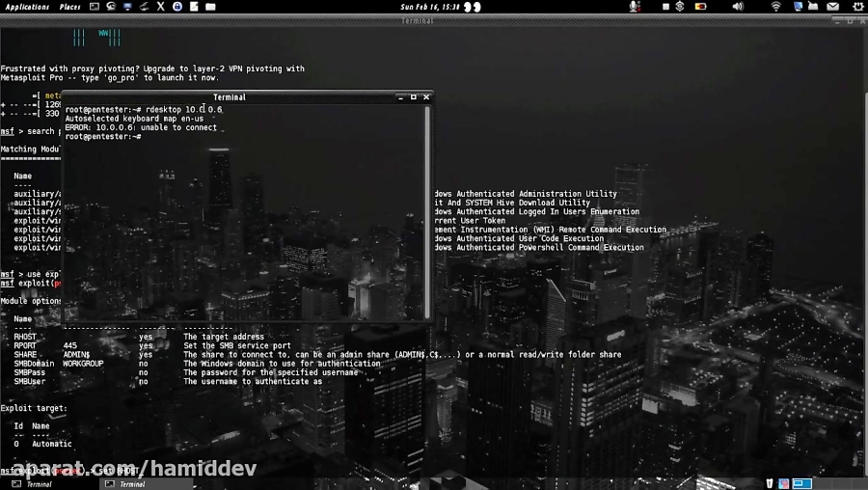Click the diamond-shaped tray applet icon
Image resolution: width=868 pixels, height=490 pixels.
[x=680, y=7]
